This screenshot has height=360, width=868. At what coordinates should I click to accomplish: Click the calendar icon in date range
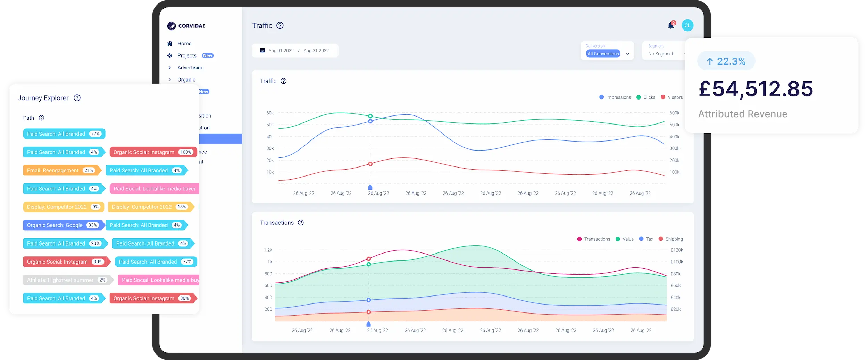pyautogui.click(x=262, y=50)
